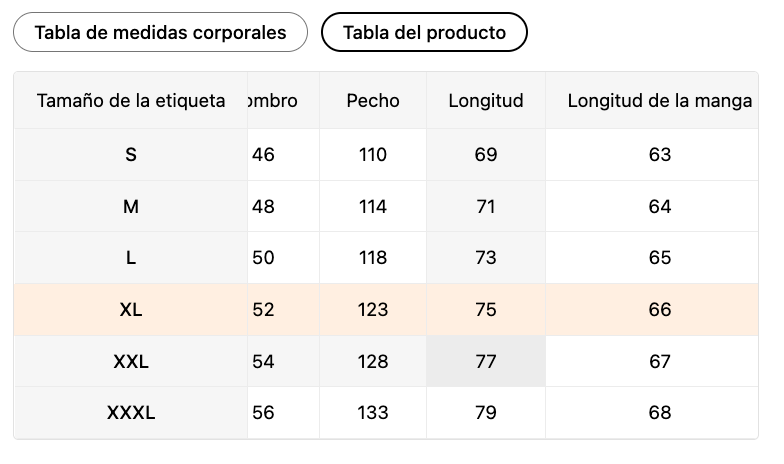Click the Pecho column header

click(373, 100)
